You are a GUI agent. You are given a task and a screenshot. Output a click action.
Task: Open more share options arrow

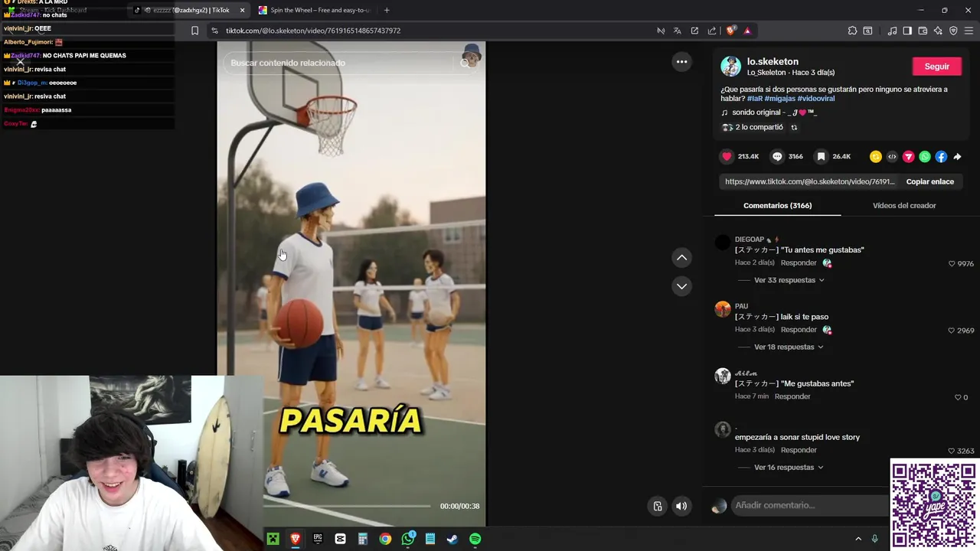957,156
